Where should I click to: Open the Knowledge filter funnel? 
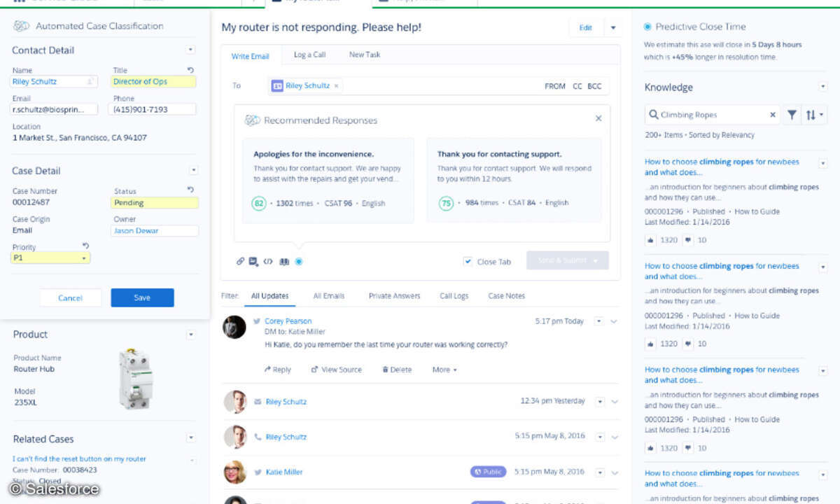792,115
